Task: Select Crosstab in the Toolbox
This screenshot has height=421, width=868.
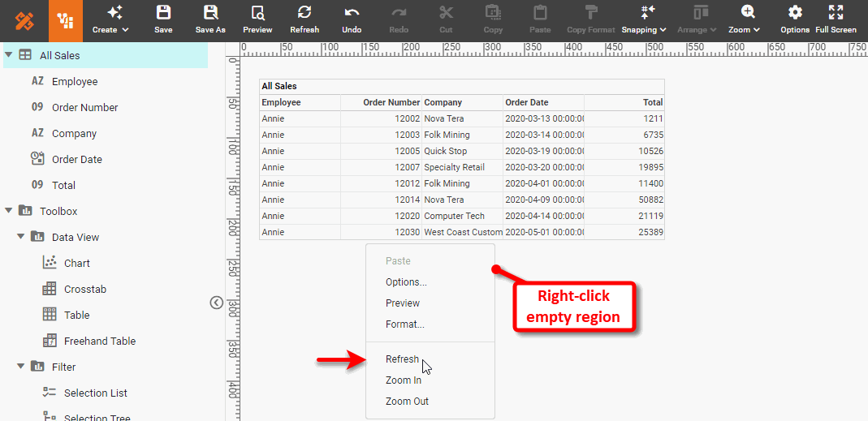Action: click(84, 289)
